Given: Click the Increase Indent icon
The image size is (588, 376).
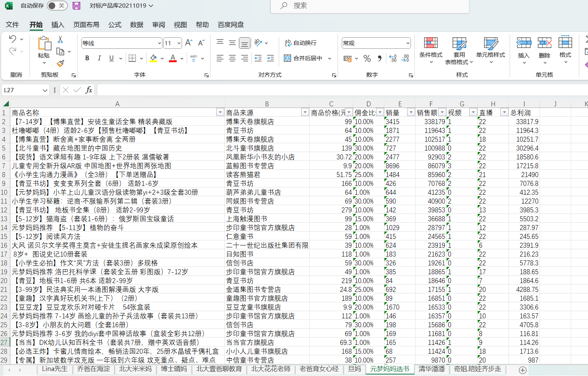Looking at the screenshot, I should pyautogui.click(x=270, y=58).
